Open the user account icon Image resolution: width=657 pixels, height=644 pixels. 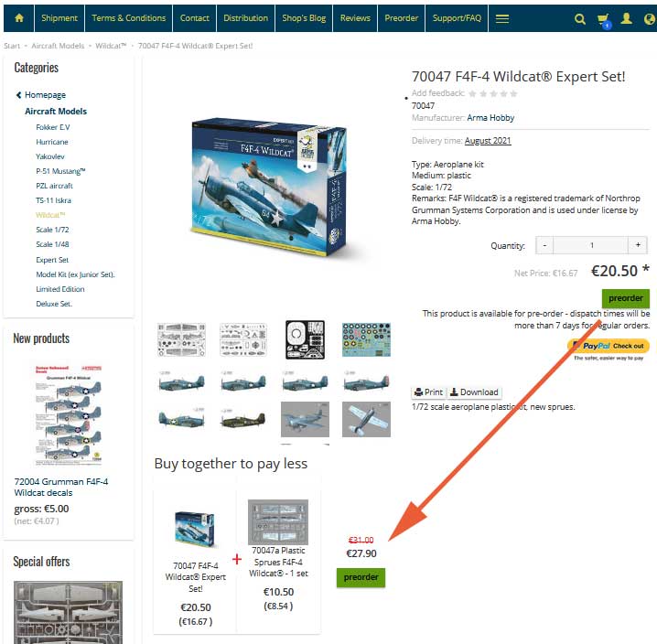tap(627, 18)
